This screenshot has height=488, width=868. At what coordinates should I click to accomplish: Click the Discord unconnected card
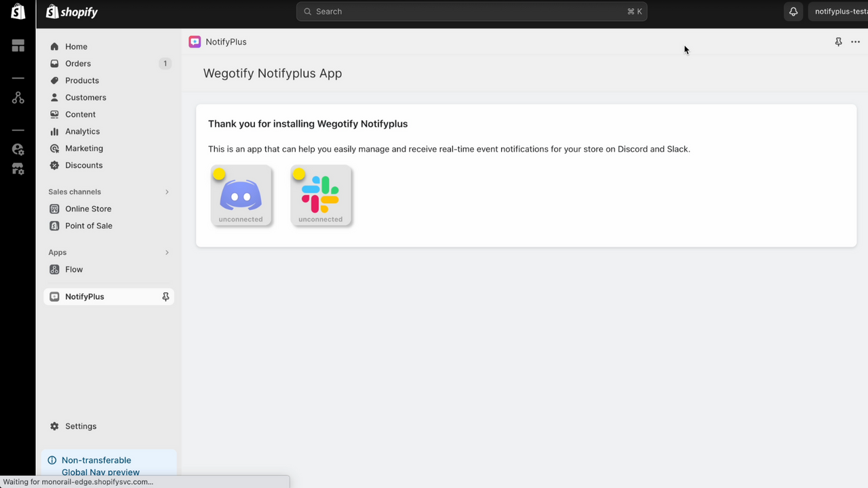coord(241,195)
